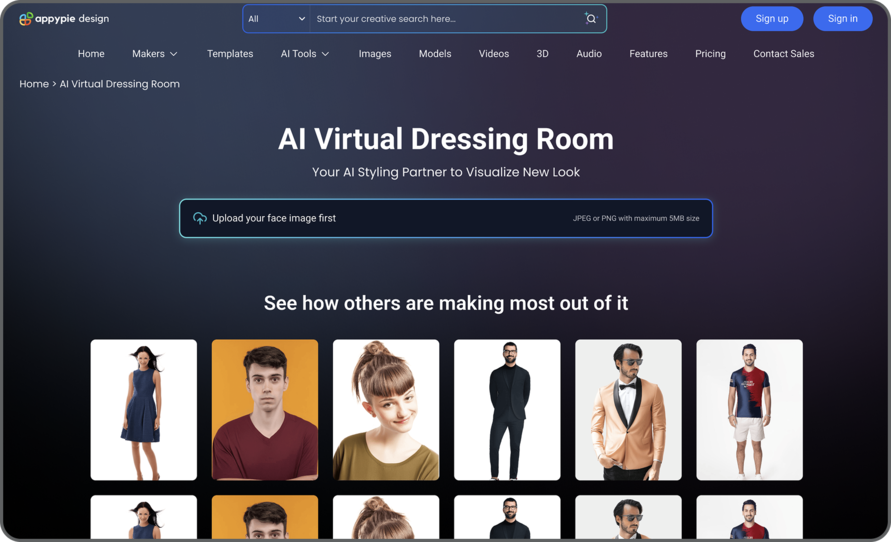Open the Images section

[375, 53]
